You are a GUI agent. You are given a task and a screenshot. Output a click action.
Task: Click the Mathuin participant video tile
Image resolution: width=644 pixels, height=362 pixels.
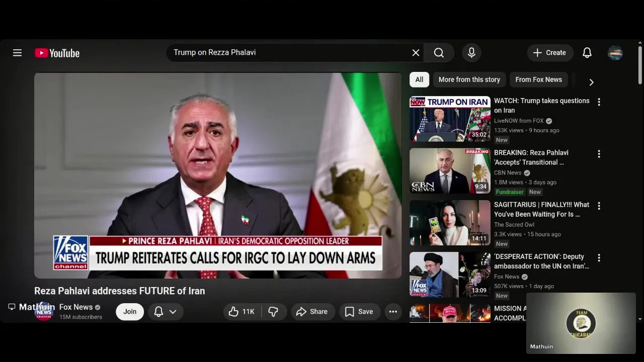click(581, 323)
